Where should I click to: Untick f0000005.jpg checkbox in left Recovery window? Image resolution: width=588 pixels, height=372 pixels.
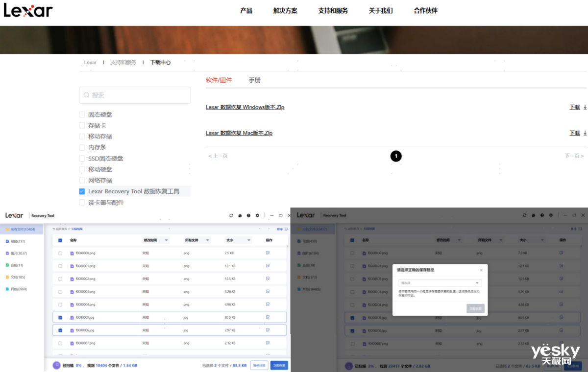coord(60,317)
